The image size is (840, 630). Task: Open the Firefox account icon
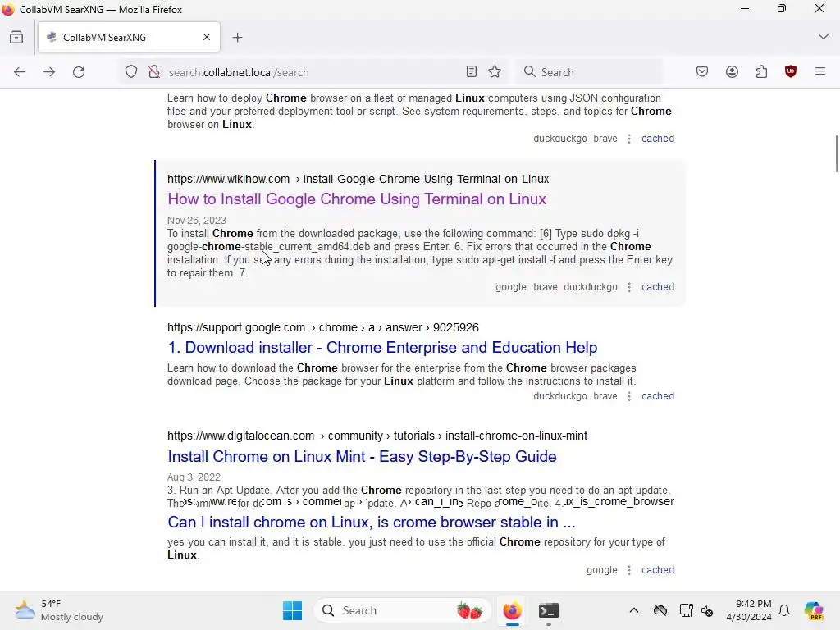click(732, 72)
